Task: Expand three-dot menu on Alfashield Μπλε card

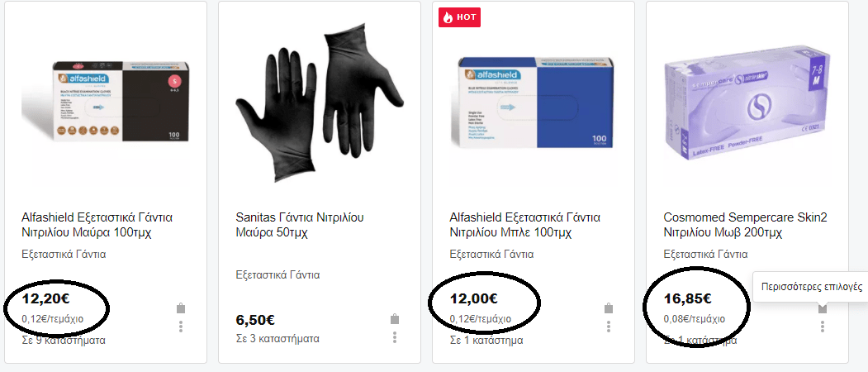Action: coord(609,327)
